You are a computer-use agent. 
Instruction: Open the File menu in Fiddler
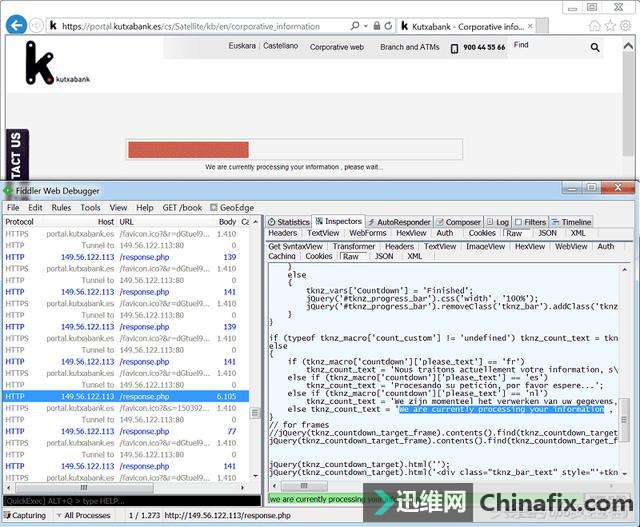[x=13, y=207]
